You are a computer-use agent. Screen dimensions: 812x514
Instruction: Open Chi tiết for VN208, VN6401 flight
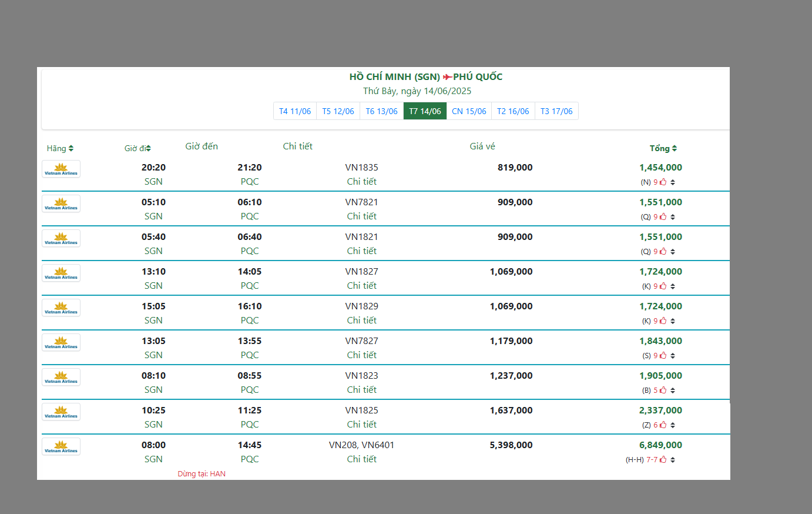click(361, 459)
